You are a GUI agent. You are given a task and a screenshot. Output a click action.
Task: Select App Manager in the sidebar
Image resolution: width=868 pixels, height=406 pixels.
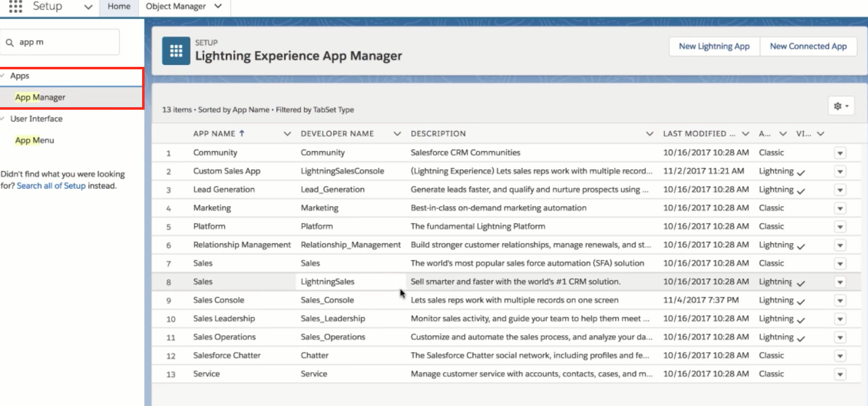(x=40, y=97)
